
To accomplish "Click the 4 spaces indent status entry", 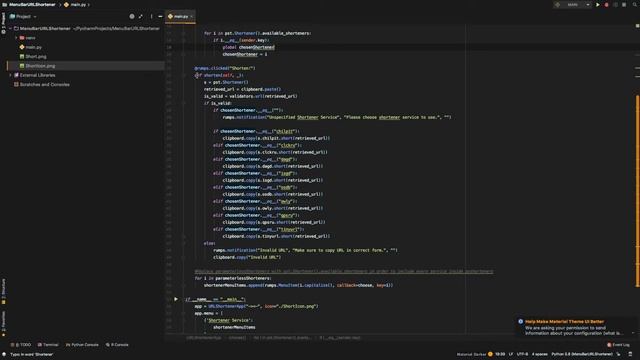I will (540, 354).
